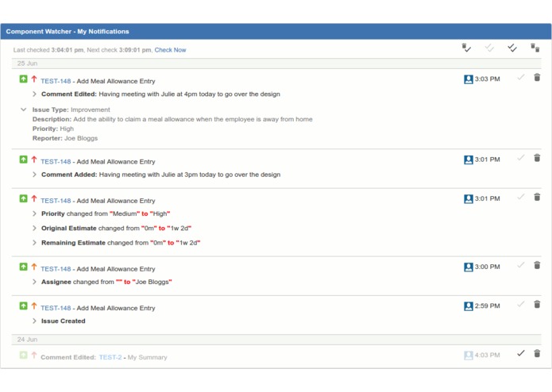This screenshot has width=552, height=392.
Task: Expand the Assignee changed detail
Action: coord(34,282)
